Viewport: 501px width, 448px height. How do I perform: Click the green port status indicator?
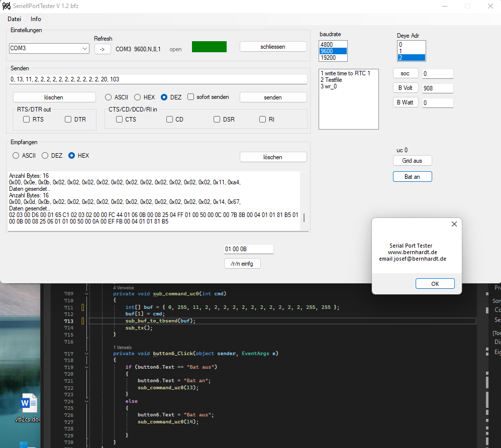click(x=209, y=47)
